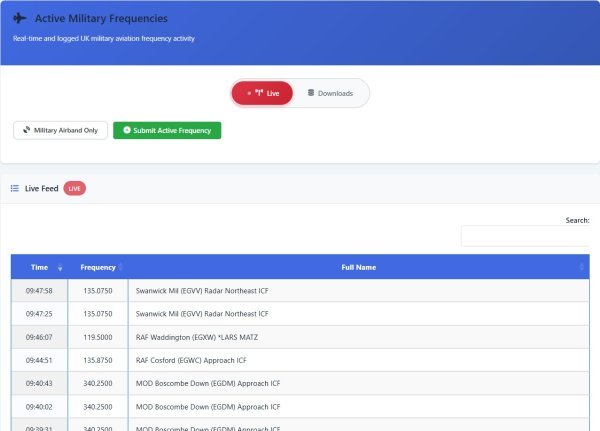Sort table by Frequency column header

[98, 267]
